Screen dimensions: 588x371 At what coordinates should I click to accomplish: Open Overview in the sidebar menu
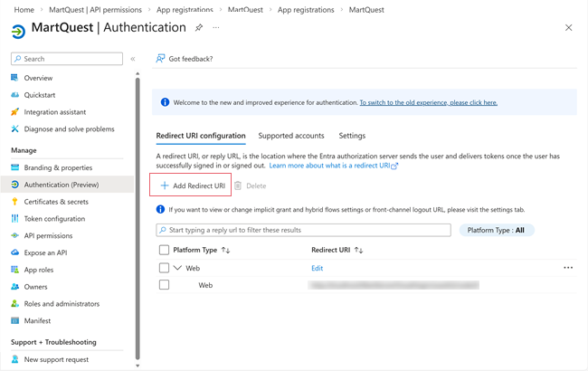tap(38, 78)
